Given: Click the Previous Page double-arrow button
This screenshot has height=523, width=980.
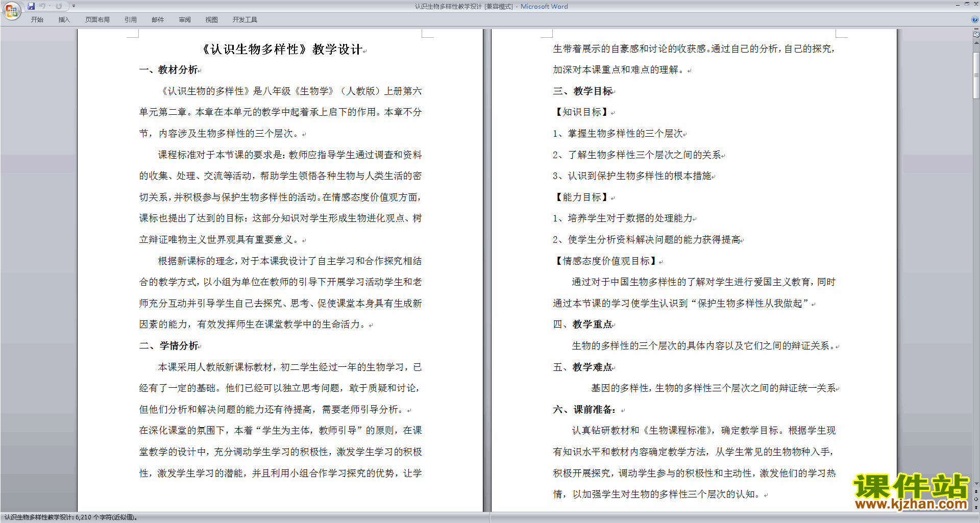Looking at the screenshot, I should click(976, 491).
